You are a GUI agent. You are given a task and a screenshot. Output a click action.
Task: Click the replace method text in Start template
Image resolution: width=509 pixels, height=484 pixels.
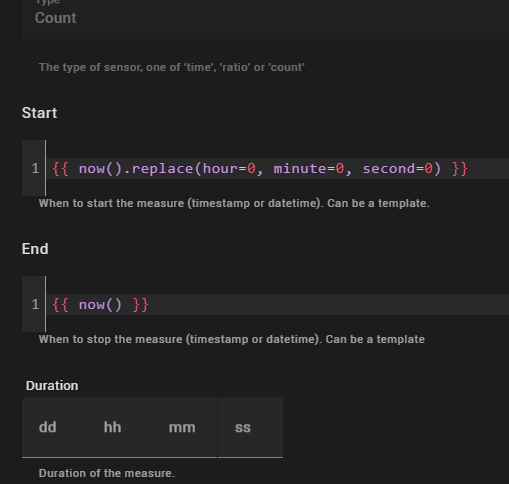point(162,169)
